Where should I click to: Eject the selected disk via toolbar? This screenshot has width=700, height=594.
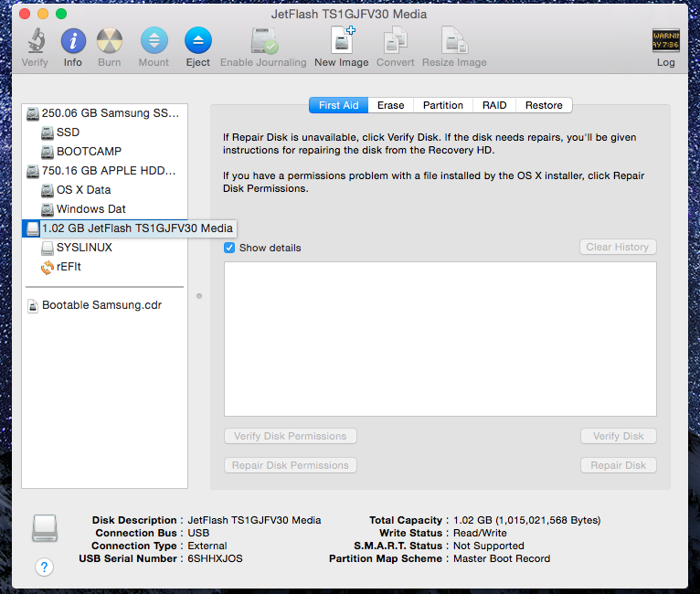(197, 40)
